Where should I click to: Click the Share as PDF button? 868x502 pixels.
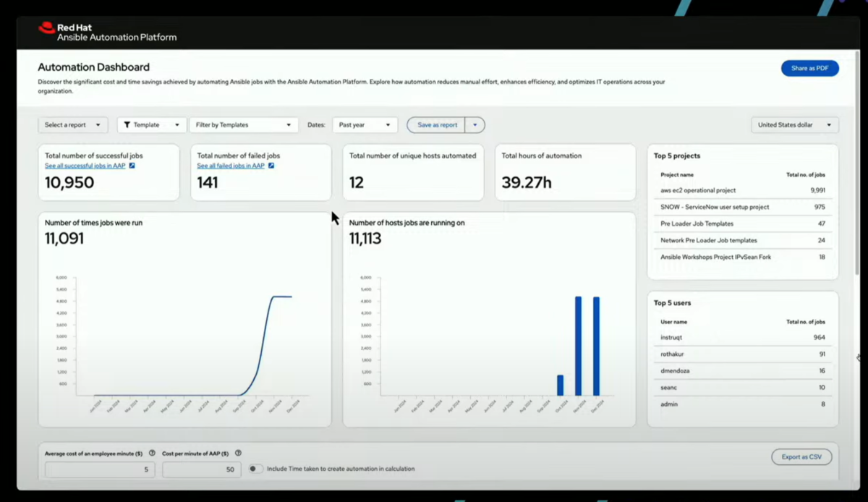[809, 68]
